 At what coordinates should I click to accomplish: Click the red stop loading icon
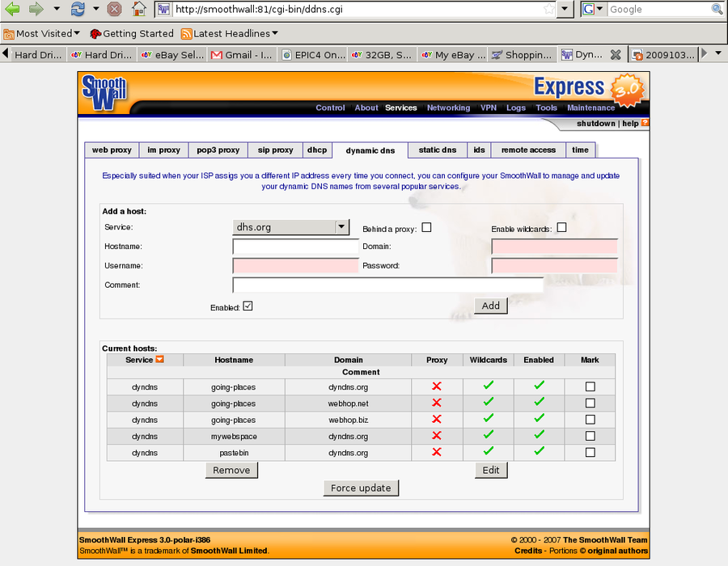pyautogui.click(x=114, y=9)
